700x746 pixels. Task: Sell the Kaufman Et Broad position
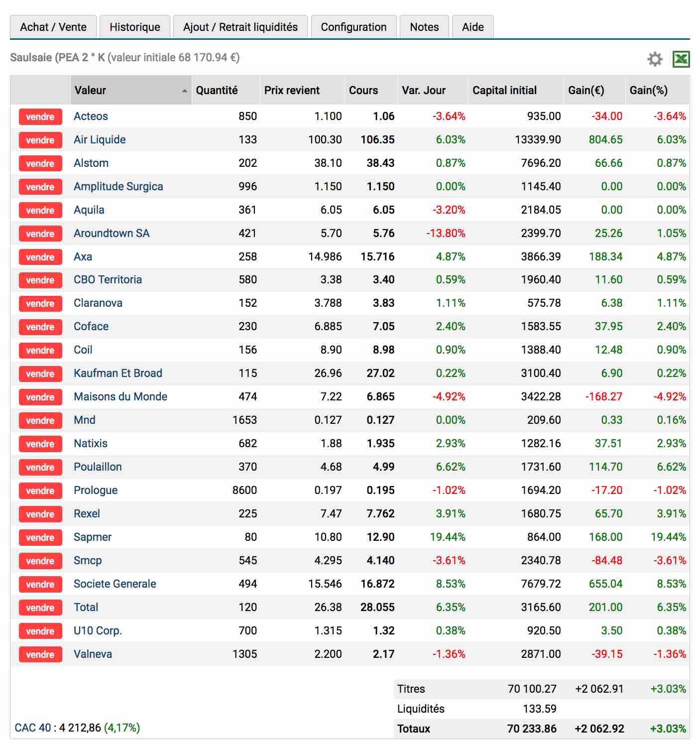(40, 373)
